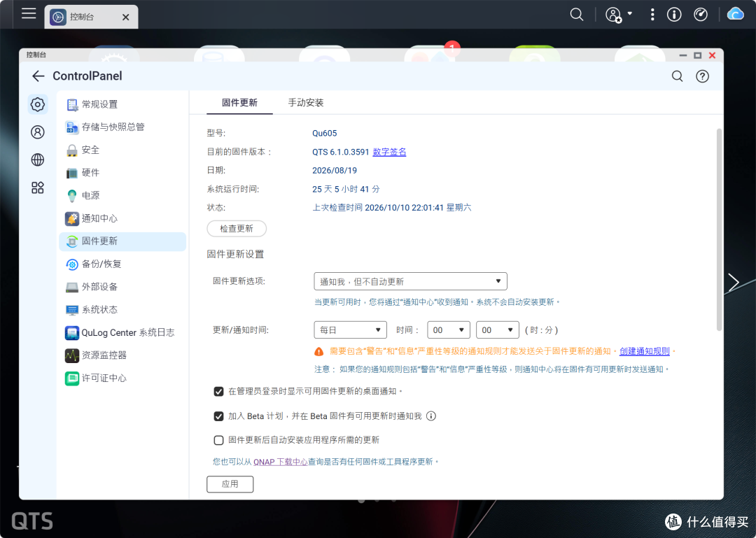Click the orange warning triangle icon

[x=319, y=351]
